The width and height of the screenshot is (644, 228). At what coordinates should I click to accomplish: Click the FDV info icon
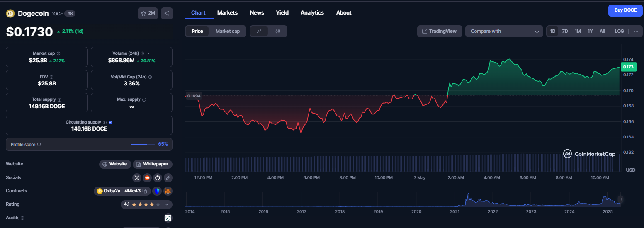51,77
